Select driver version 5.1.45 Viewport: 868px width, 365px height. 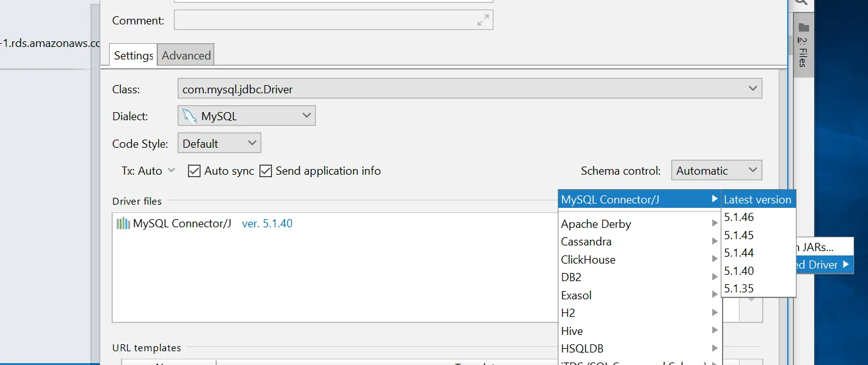point(758,235)
